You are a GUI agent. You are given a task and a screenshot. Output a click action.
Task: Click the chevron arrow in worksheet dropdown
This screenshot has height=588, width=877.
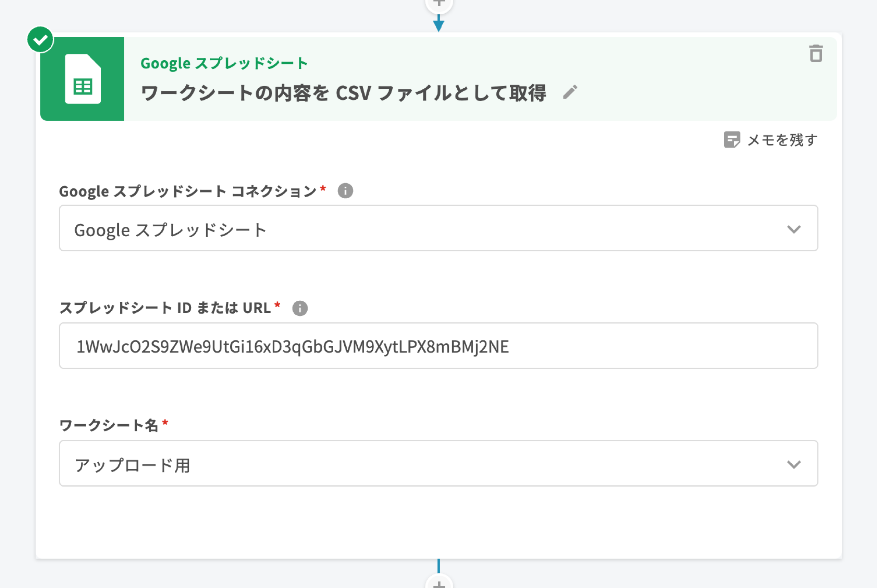(793, 464)
